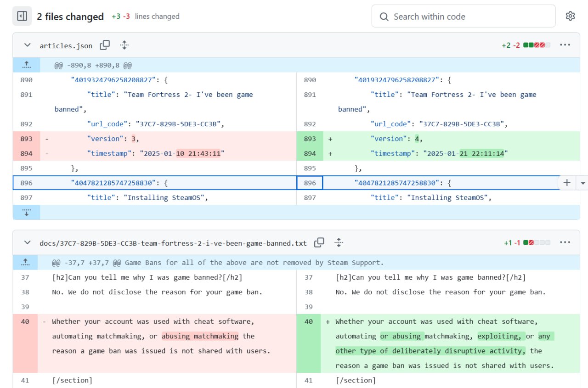Select deleted line number 893

27,139
